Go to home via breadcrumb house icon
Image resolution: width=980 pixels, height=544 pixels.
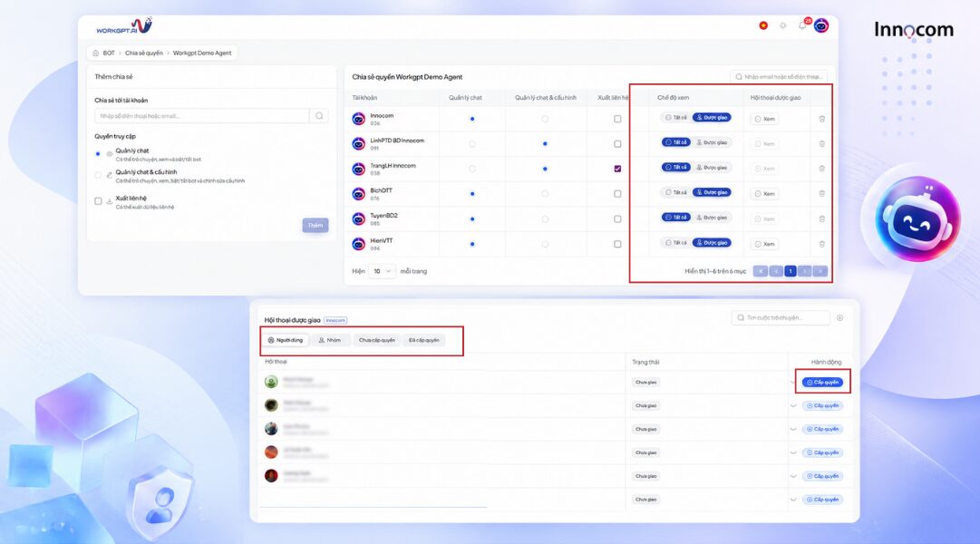(x=95, y=53)
